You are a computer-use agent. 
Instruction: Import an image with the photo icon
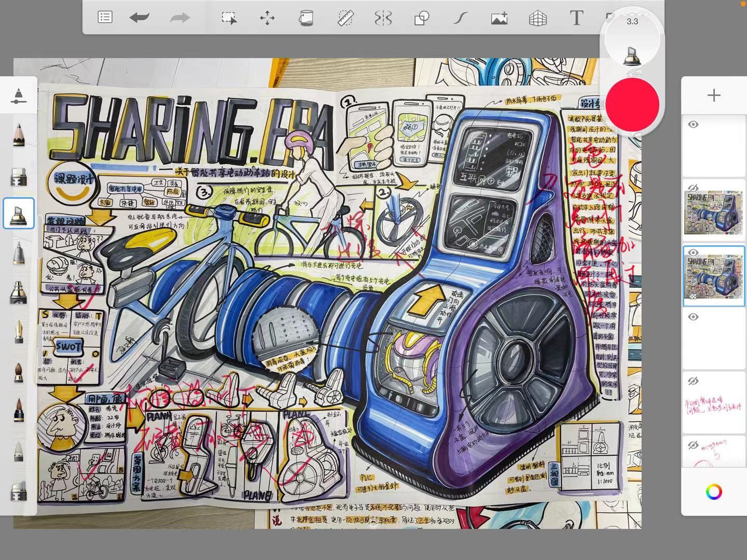click(499, 17)
